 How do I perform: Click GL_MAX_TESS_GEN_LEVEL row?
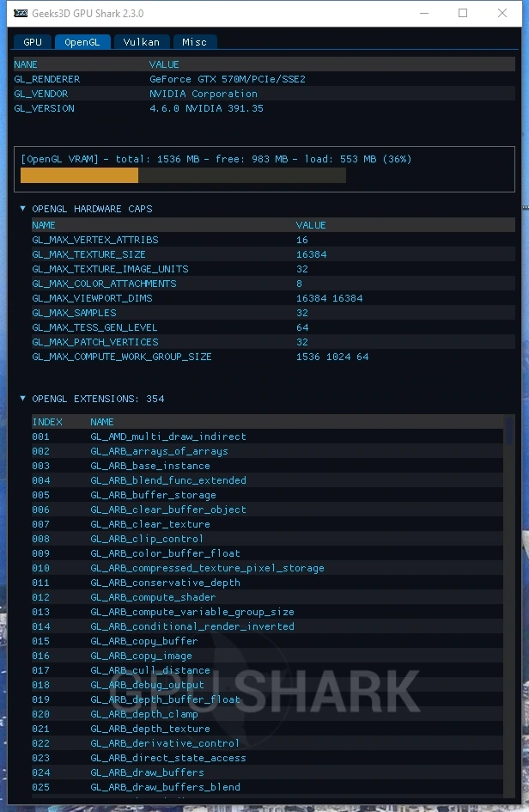[273, 327]
